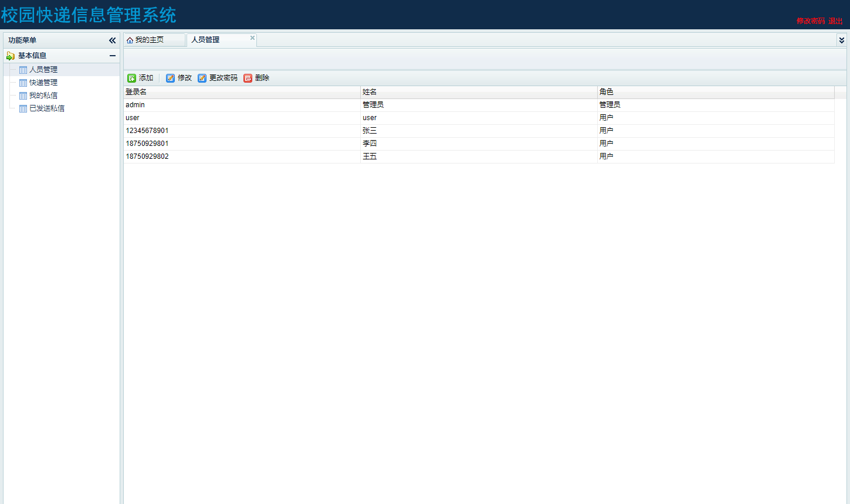Viewport: 850px width, 504px height.
Task: Click the red delete (删除) icon
Action: (x=248, y=78)
